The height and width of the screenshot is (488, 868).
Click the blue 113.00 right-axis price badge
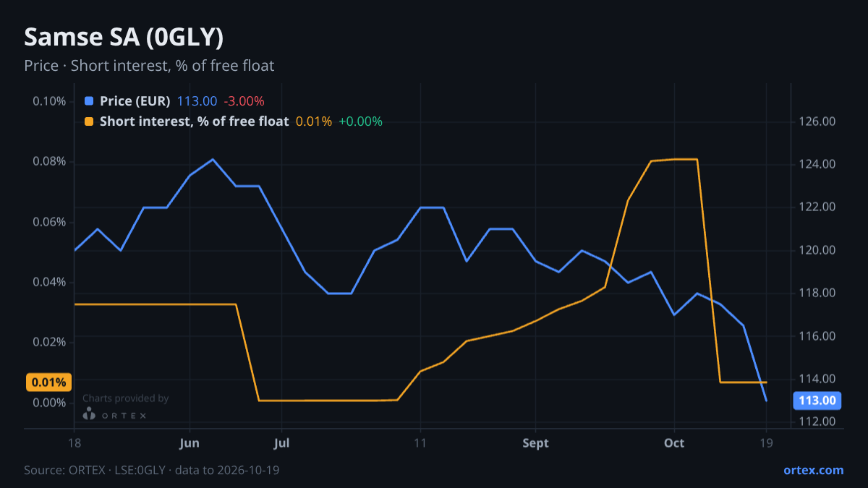817,401
